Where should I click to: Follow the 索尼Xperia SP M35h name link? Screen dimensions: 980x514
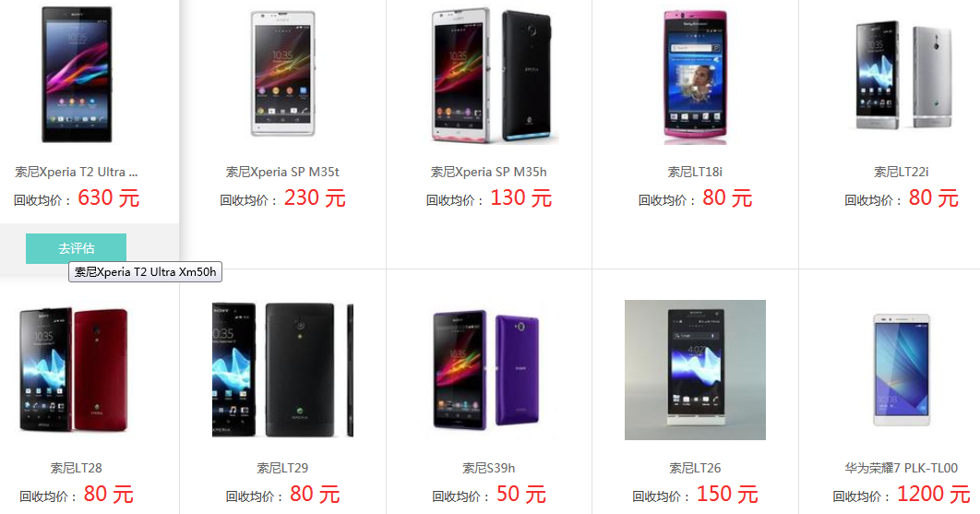(489, 172)
